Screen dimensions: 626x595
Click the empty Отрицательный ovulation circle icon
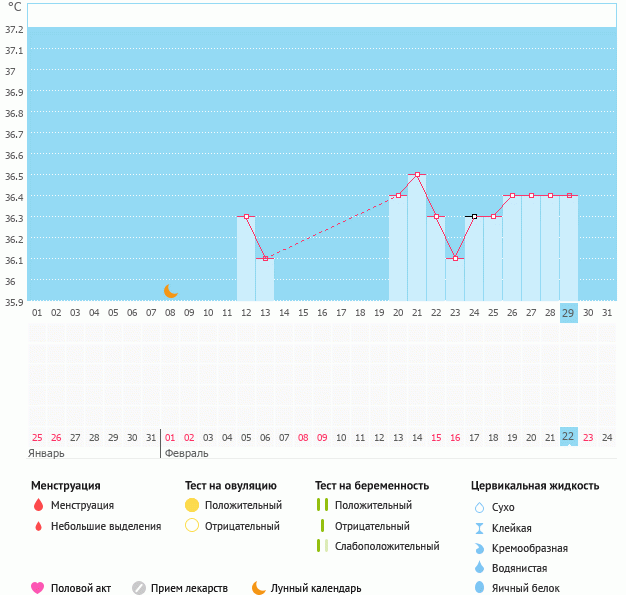point(192,526)
